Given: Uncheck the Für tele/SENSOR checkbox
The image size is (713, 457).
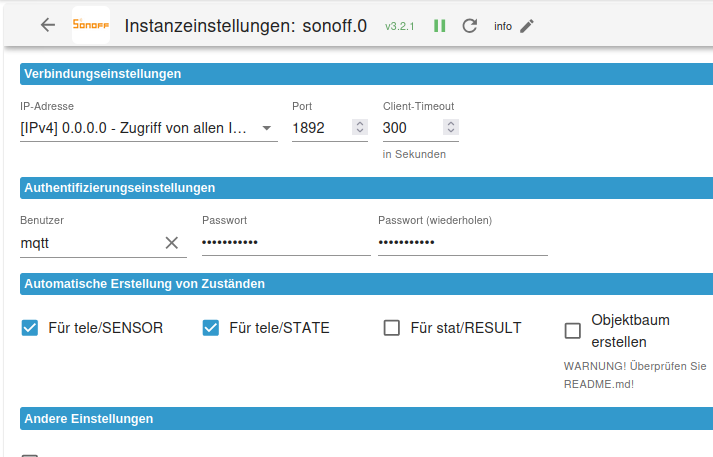Looking at the screenshot, I should pyautogui.click(x=30, y=328).
